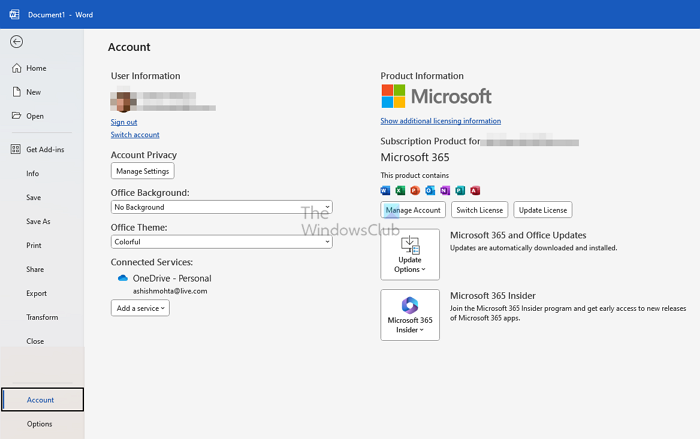Open the Microsoft 365 Insider dropdown button
Image resolution: width=700 pixels, height=439 pixels.
[x=410, y=315]
